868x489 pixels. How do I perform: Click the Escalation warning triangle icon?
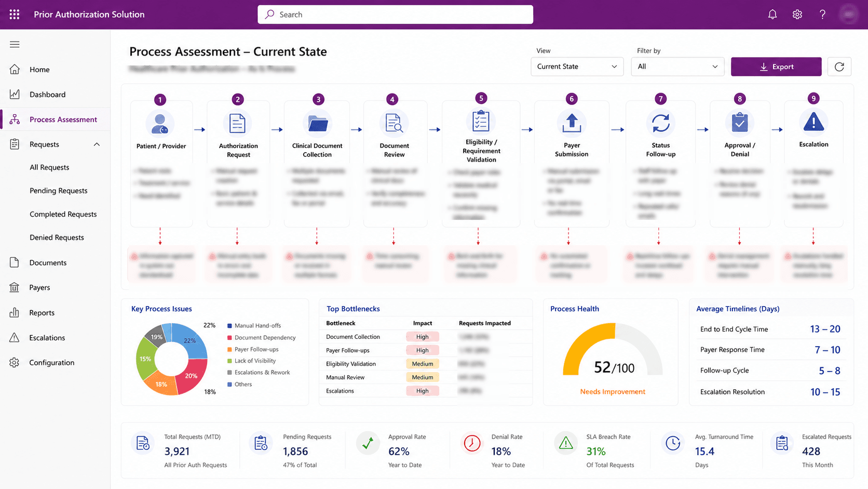point(813,122)
